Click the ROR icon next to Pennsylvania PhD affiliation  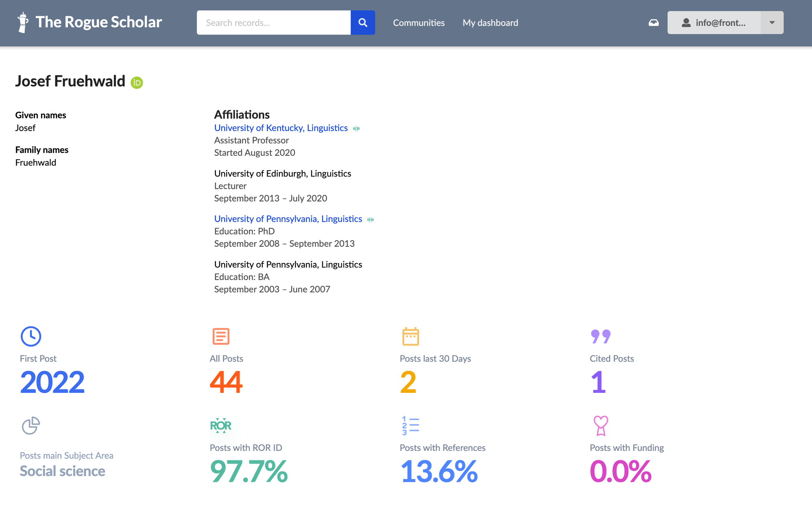click(x=371, y=220)
